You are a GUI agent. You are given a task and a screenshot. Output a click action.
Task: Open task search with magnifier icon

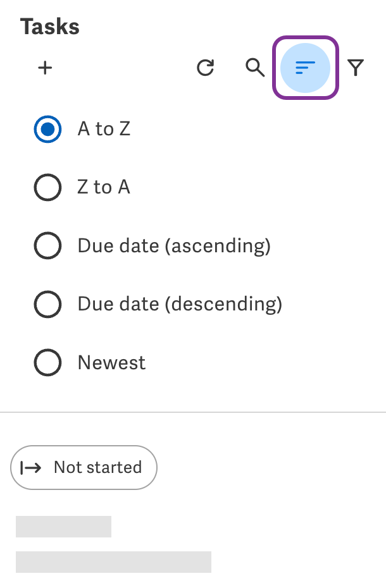[255, 68]
